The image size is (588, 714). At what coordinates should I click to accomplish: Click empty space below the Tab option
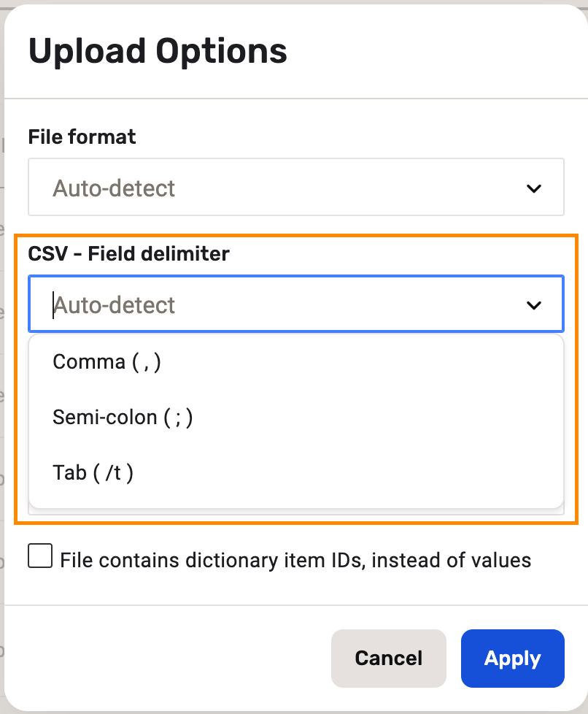pyautogui.click(x=295, y=498)
